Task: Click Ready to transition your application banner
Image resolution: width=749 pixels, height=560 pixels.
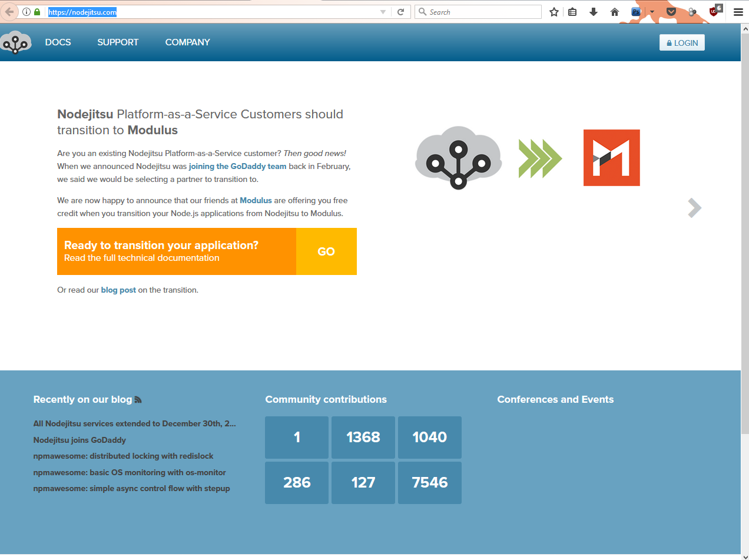Action: point(177,251)
